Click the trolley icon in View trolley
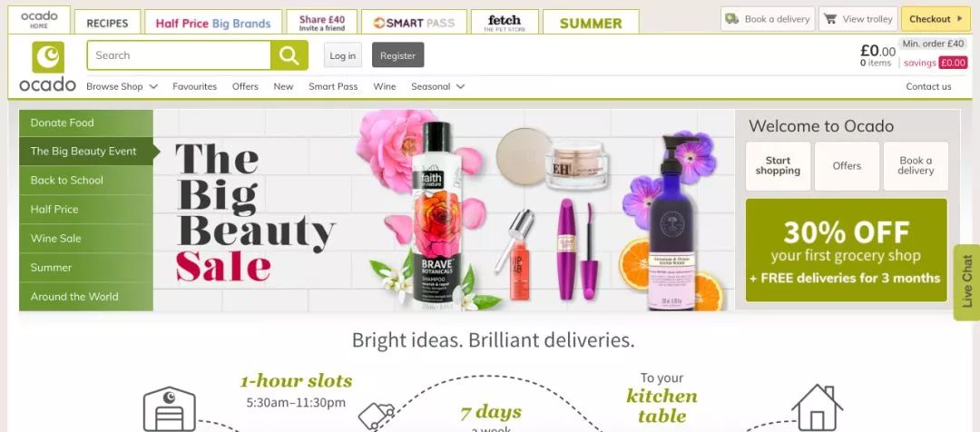This screenshot has width=980, height=432. click(830, 19)
